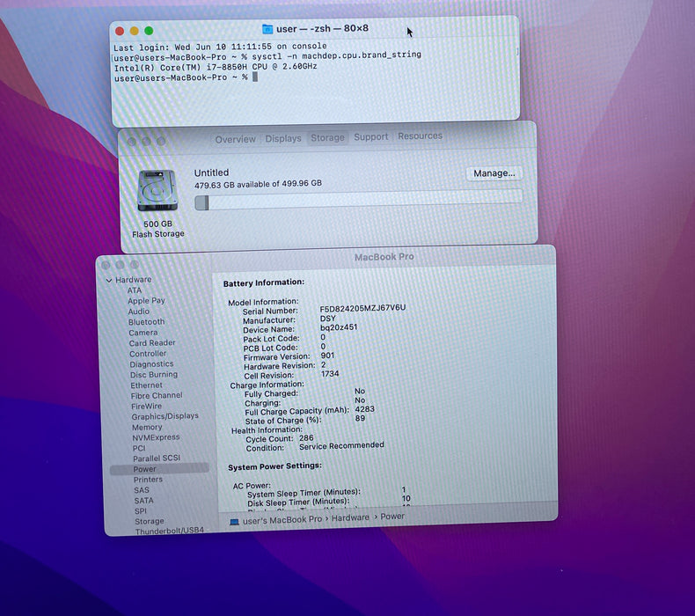Image resolution: width=695 pixels, height=616 pixels.
Task: Click the MacBook Pro window title
Action: click(384, 257)
